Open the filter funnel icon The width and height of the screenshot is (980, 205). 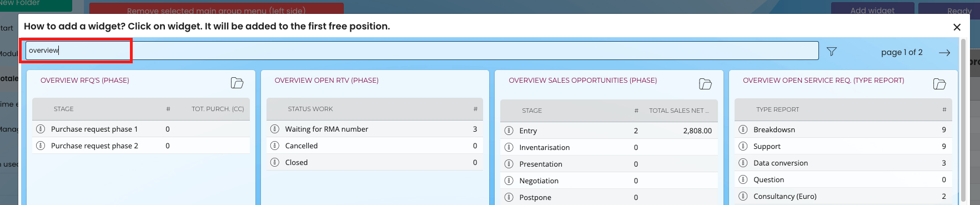click(831, 52)
